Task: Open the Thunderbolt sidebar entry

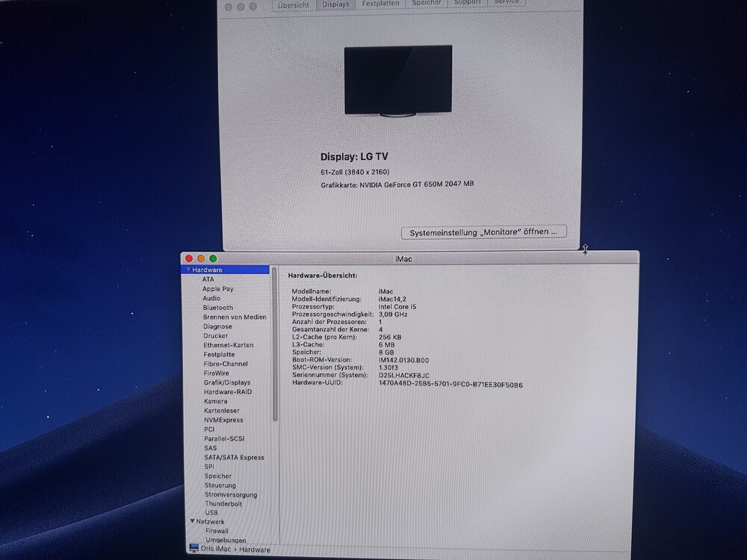Action: pyautogui.click(x=223, y=504)
